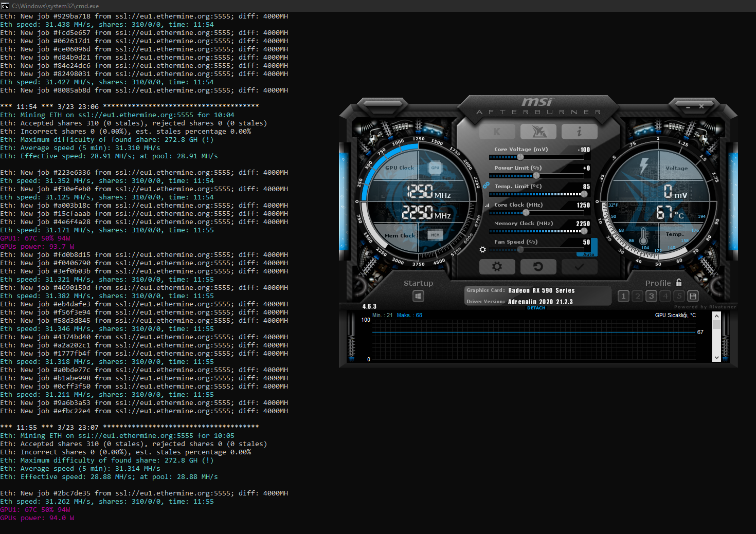Click the Power Limit slider handle
The height and width of the screenshot is (534, 756).
(x=536, y=176)
